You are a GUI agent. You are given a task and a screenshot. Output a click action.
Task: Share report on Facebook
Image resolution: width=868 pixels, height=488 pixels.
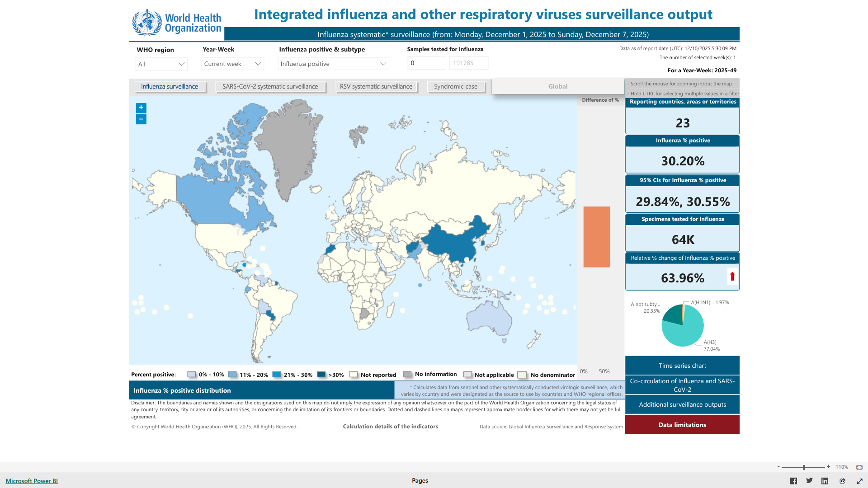tap(793, 481)
